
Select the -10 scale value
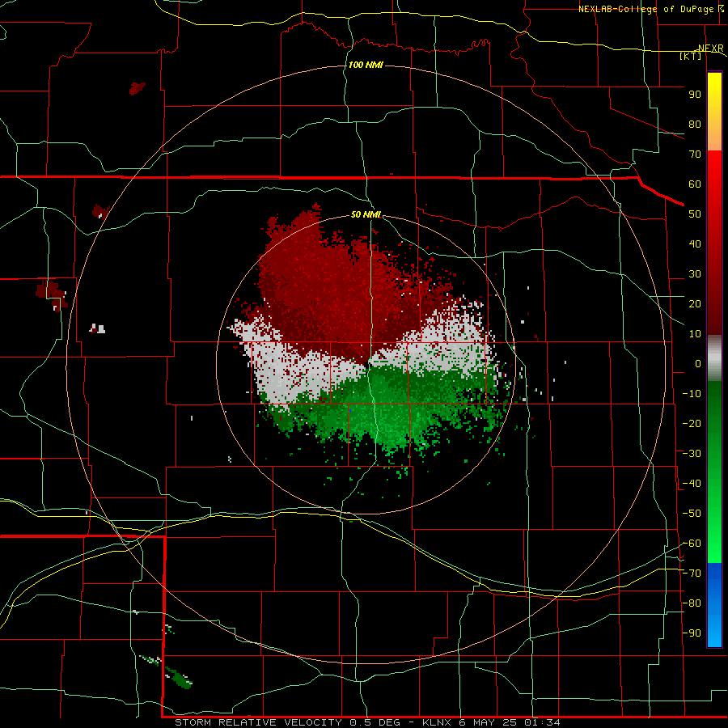tap(692, 394)
